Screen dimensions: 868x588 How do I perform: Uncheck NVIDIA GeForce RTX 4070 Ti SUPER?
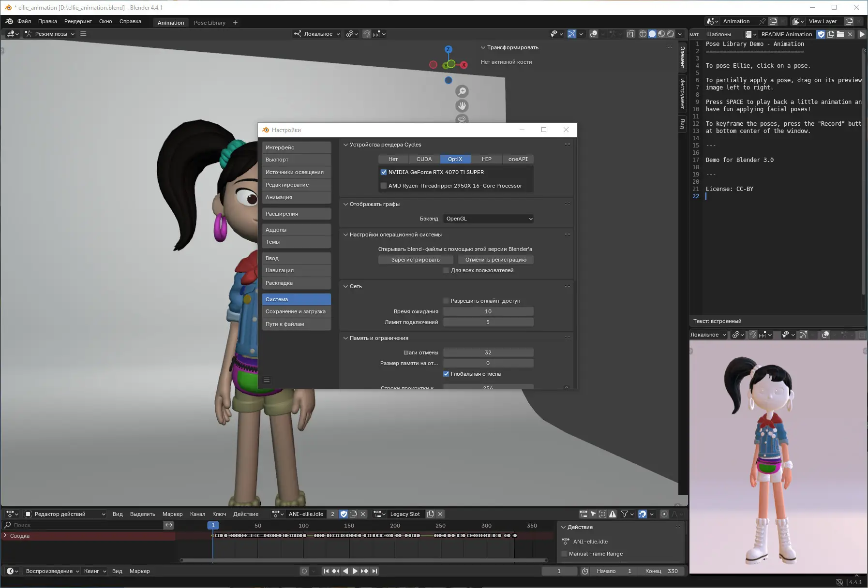384,172
